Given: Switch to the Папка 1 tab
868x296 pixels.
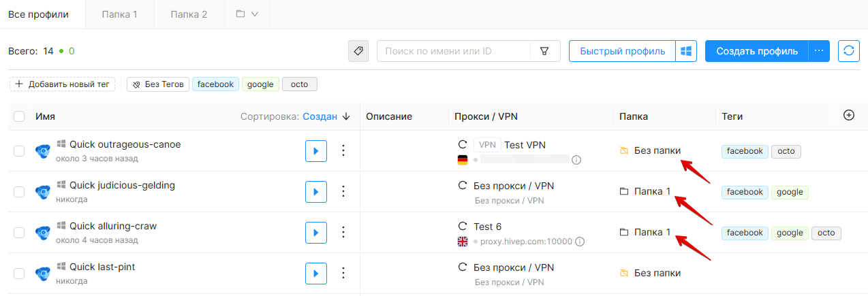Looking at the screenshot, I should (x=120, y=14).
